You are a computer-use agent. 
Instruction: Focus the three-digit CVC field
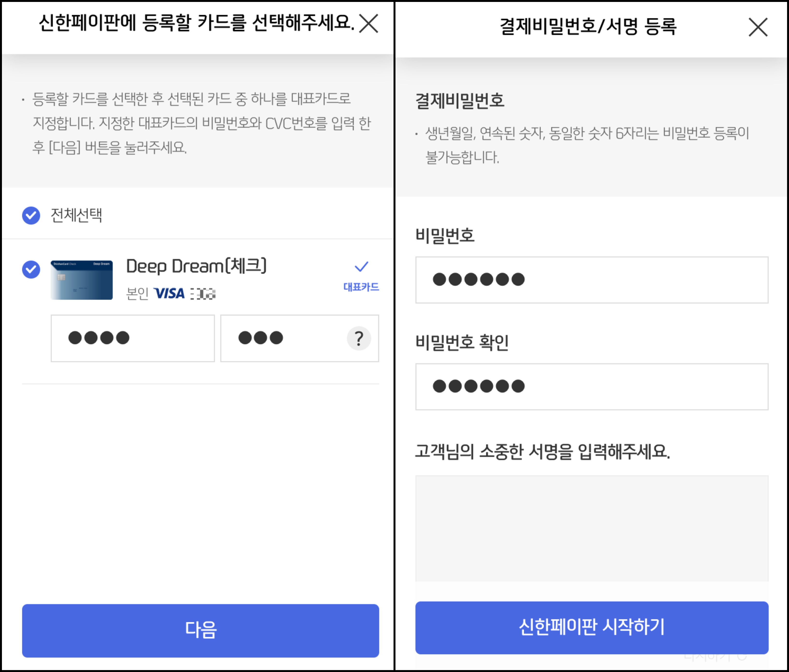[299, 338]
